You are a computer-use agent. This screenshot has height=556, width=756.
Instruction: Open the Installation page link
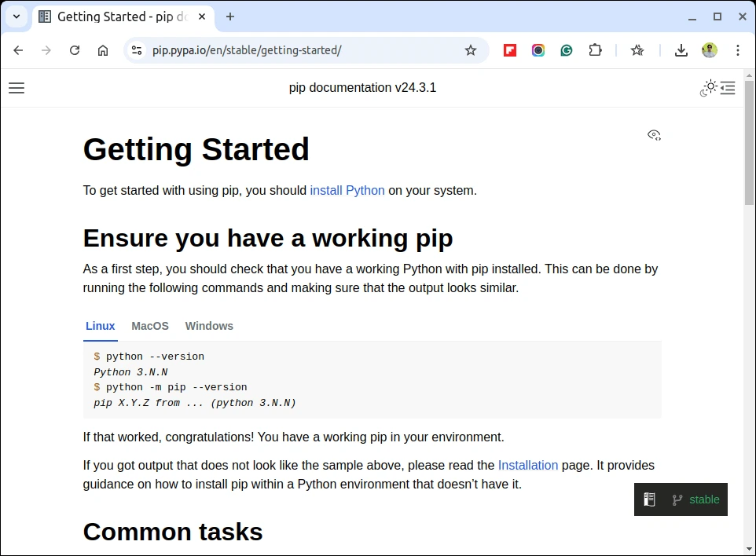528,466
